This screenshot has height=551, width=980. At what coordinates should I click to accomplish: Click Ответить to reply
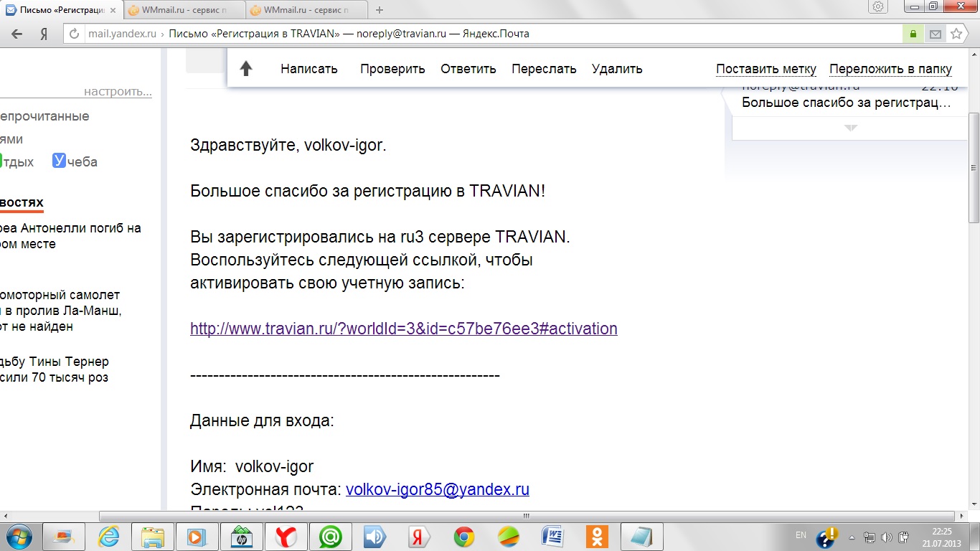pos(468,69)
